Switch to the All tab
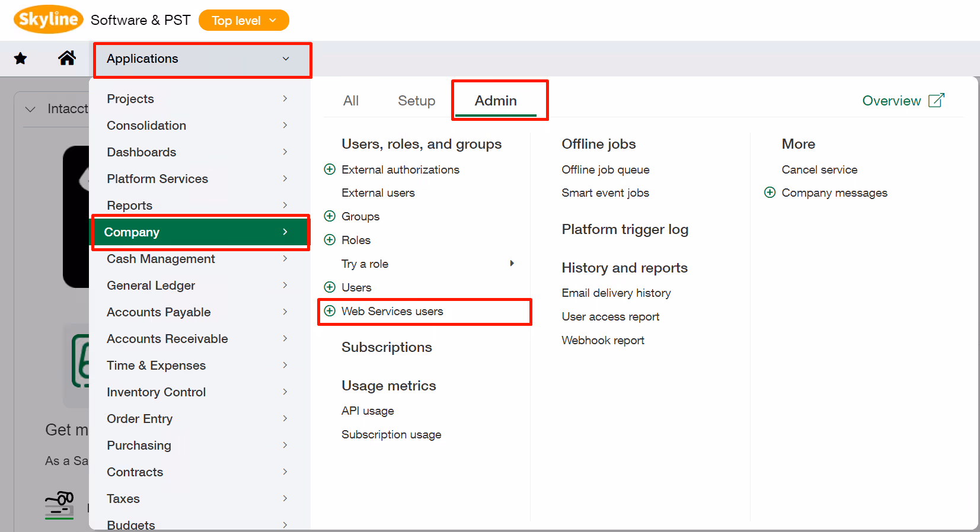980x532 pixels. point(350,101)
